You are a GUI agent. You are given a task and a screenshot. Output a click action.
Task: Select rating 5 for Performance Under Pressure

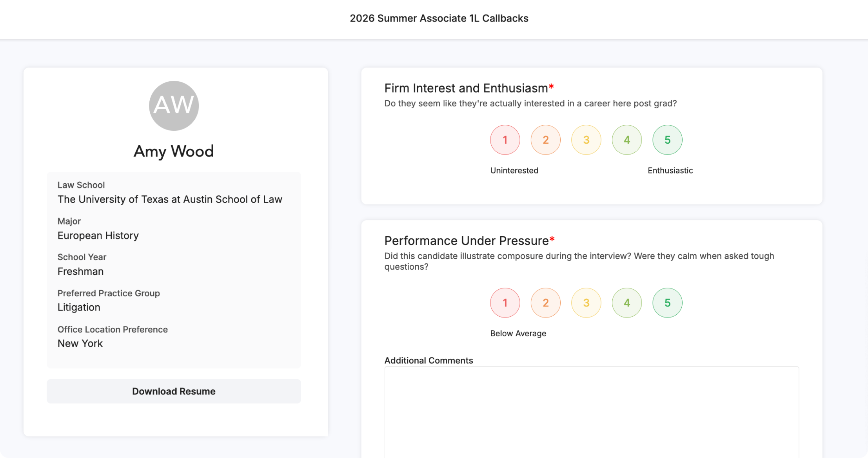click(x=667, y=303)
